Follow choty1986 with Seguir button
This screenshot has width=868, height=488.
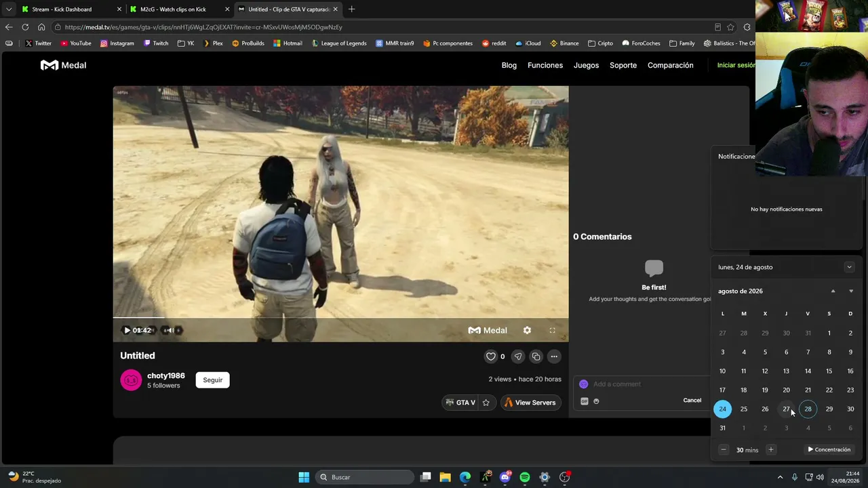click(x=213, y=380)
